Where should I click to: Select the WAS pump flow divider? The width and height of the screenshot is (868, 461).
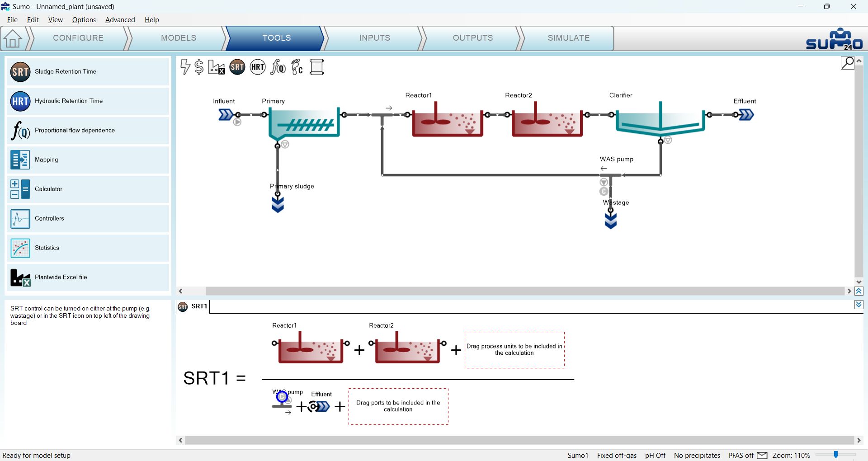coord(611,175)
